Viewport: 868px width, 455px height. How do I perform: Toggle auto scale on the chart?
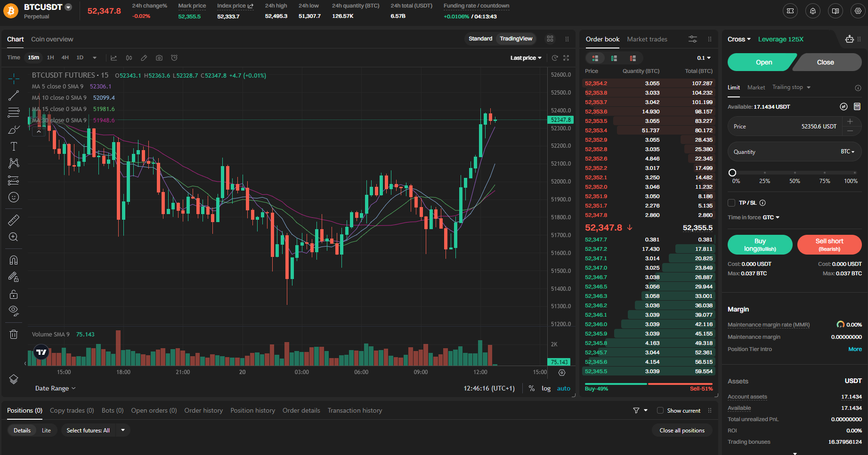pyautogui.click(x=563, y=388)
